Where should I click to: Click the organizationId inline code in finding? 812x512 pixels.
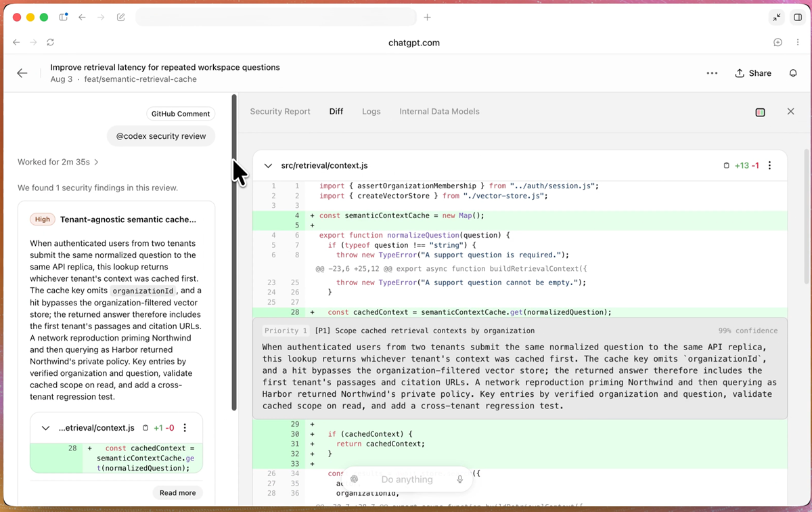142,291
